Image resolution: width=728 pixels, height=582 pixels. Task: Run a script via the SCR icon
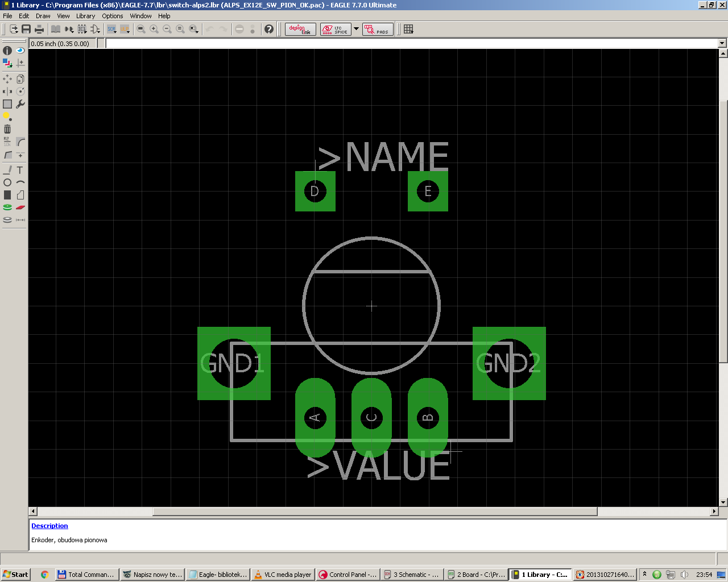pyautogui.click(x=111, y=29)
